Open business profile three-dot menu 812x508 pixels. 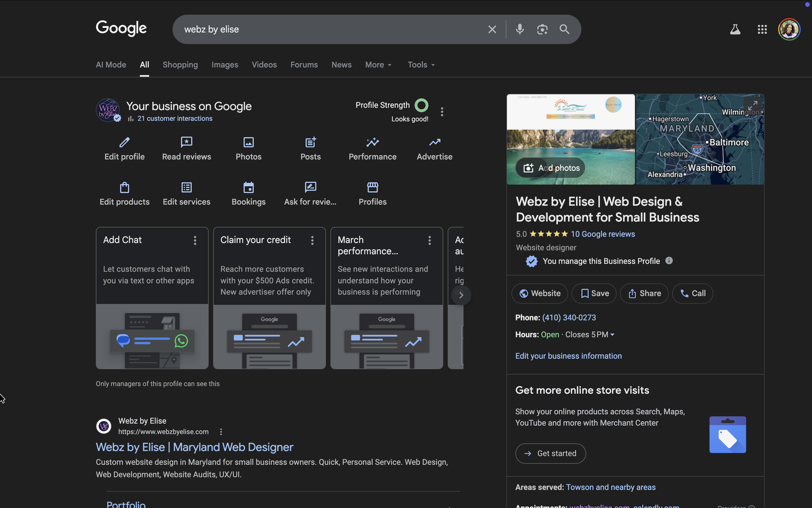click(x=442, y=111)
